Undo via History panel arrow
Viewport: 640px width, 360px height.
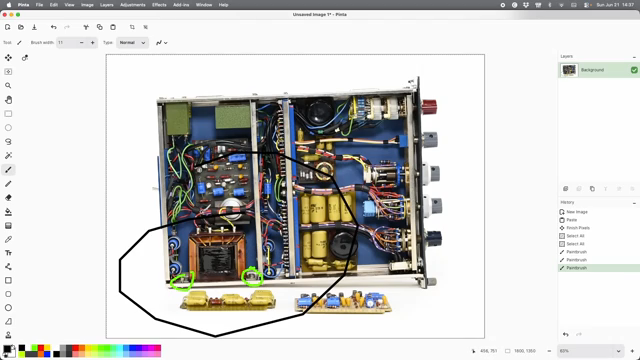pos(565,334)
